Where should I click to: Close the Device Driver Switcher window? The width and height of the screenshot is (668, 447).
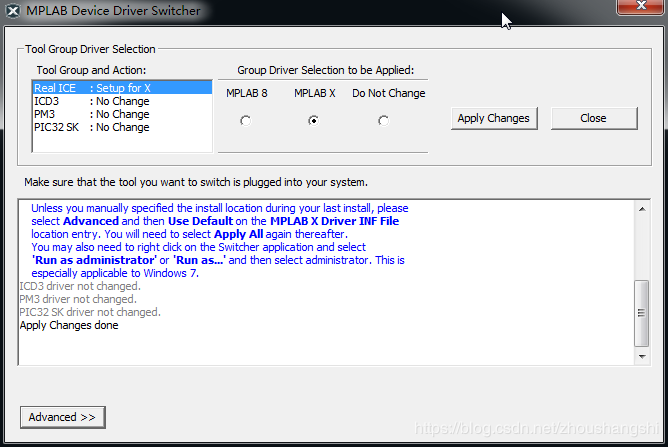coord(640,6)
